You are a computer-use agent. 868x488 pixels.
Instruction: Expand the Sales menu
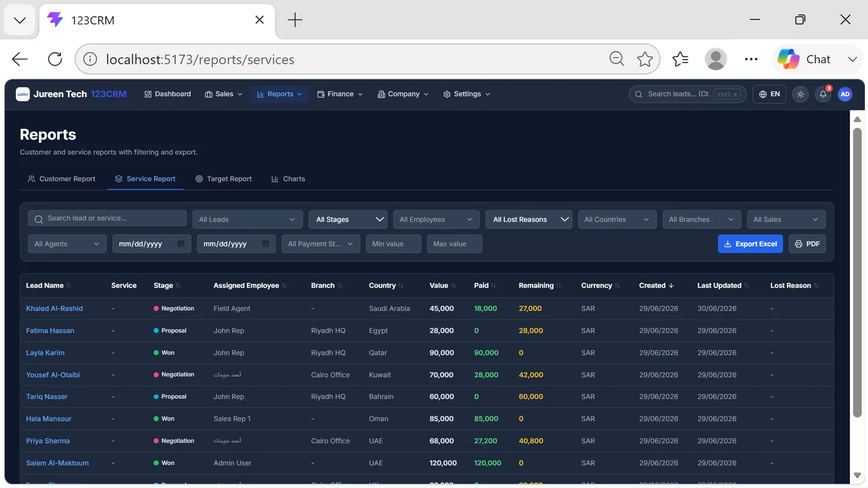click(x=224, y=94)
